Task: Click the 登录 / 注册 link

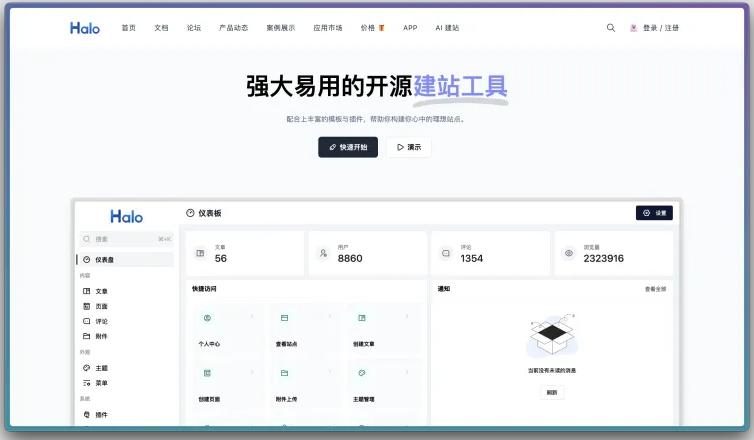Action: [x=660, y=28]
